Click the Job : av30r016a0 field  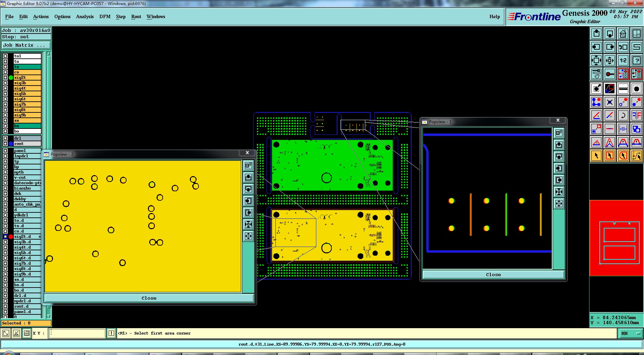26,30
